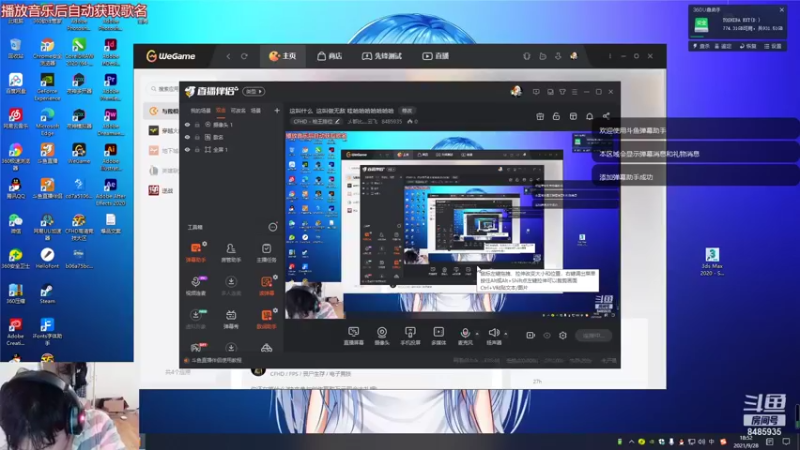
Task: Open the dropdown funnel icon in 直播伴侣 title bar
Action: pyautogui.click(x=562, y=92)
